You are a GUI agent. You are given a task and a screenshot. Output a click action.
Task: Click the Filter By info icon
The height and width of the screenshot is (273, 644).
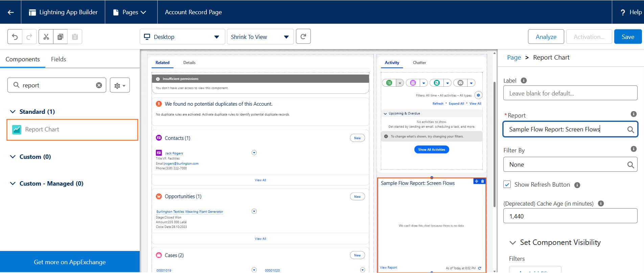[x=634, y=149]
